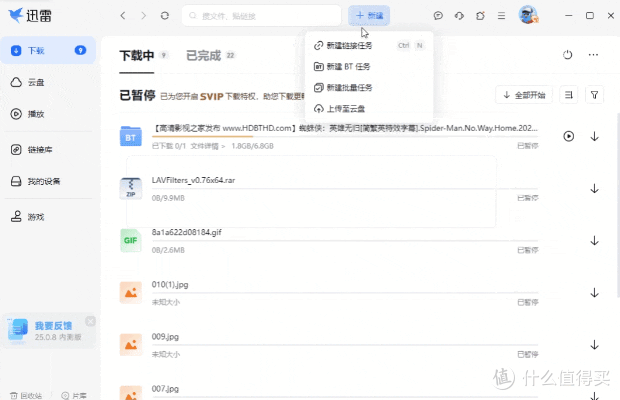Open the plugin extension icon
The height and width of the screenshot is (400, 620).
(480, 15)
